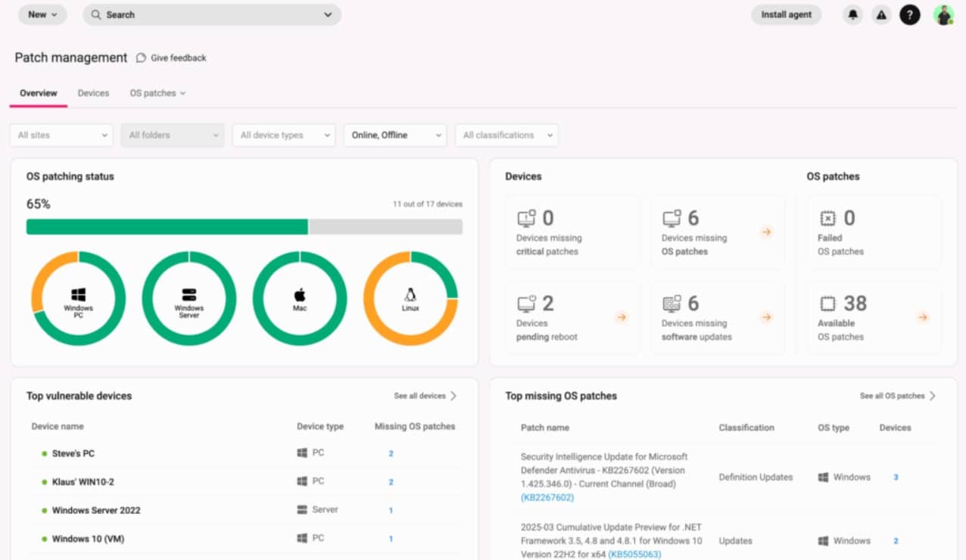Click the pending reboot monitor icon

pos(526,303)
